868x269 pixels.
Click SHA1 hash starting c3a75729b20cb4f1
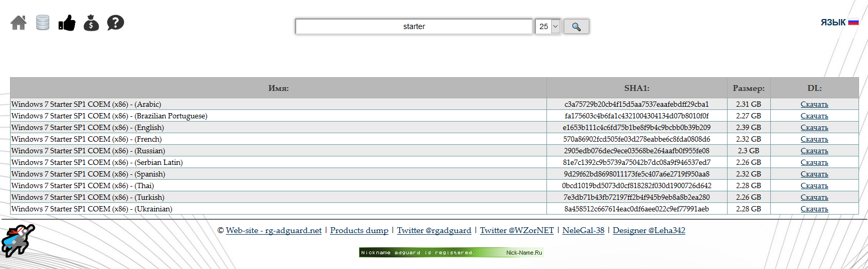(x=637, y=104)
